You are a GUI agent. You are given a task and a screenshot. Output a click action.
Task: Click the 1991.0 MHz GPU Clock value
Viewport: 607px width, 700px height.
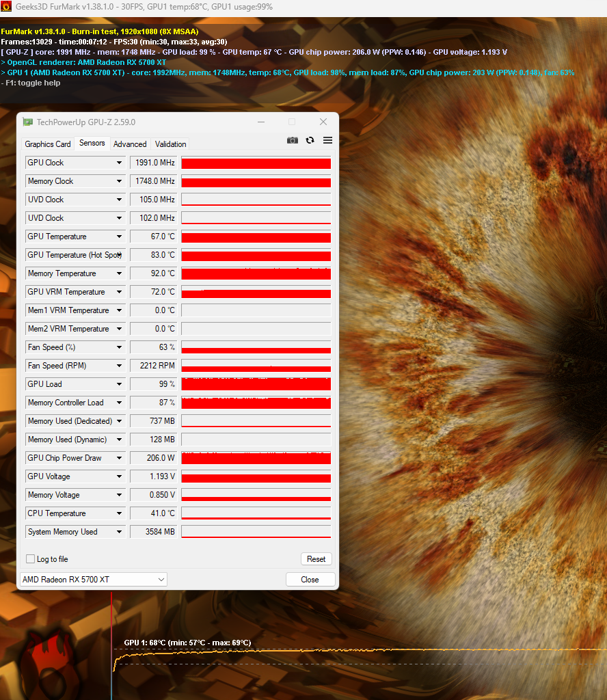coord(154,163)
